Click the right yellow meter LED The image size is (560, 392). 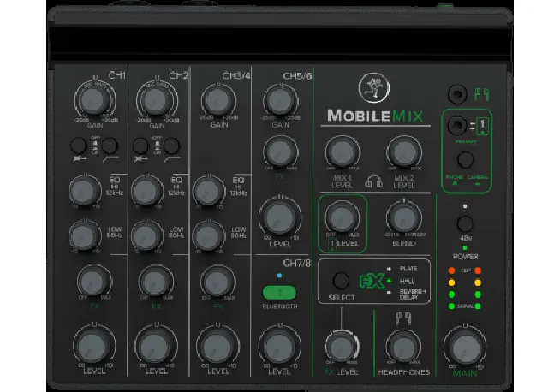[478, 282]
